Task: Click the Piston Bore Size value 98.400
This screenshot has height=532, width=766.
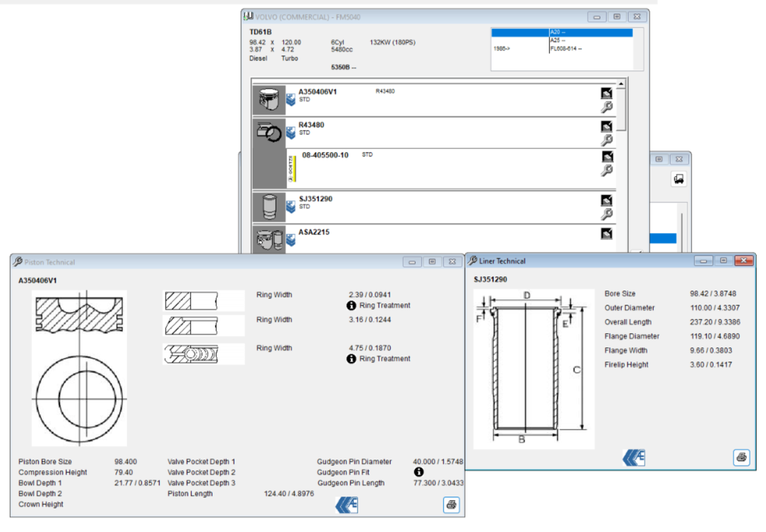Action: tap(126, 462)
